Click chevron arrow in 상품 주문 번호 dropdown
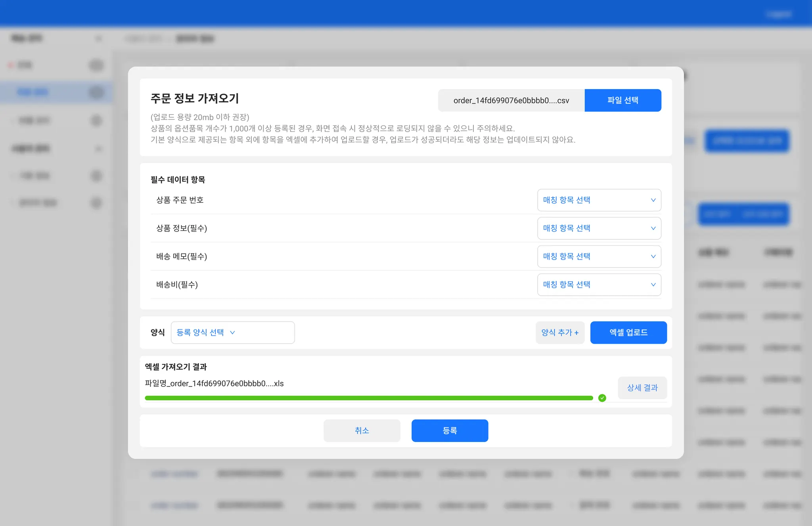The image size is (812, 526). point(653,200)
